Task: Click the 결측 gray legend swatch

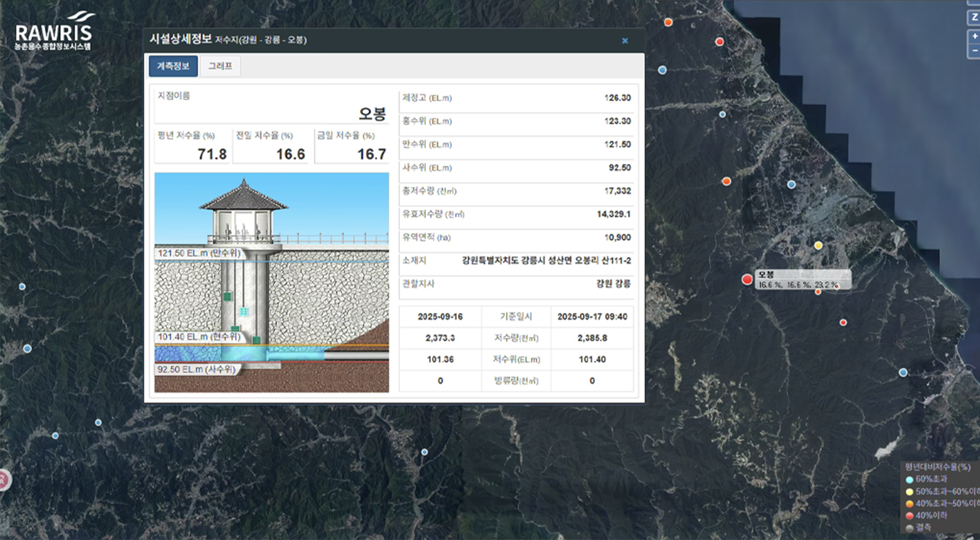Action: pos(909,528)
